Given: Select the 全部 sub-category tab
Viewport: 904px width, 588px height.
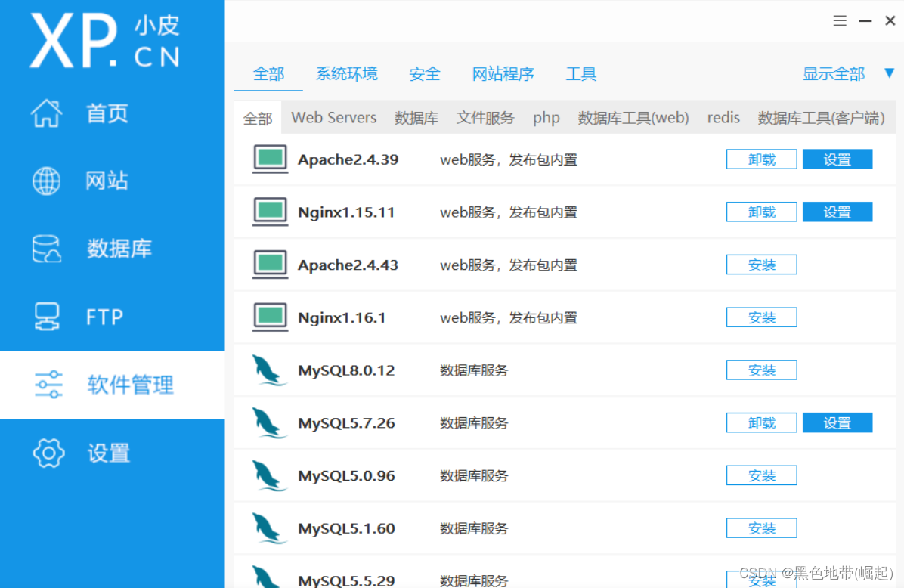Looking at the screenshot, I should click(x=258, y=118).
